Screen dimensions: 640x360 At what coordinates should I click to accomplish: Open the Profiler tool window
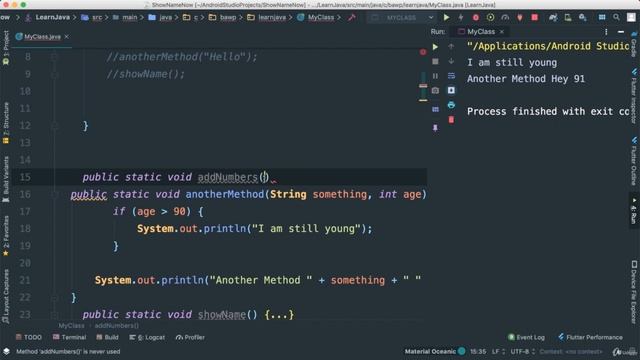click(x=190, y=337)
